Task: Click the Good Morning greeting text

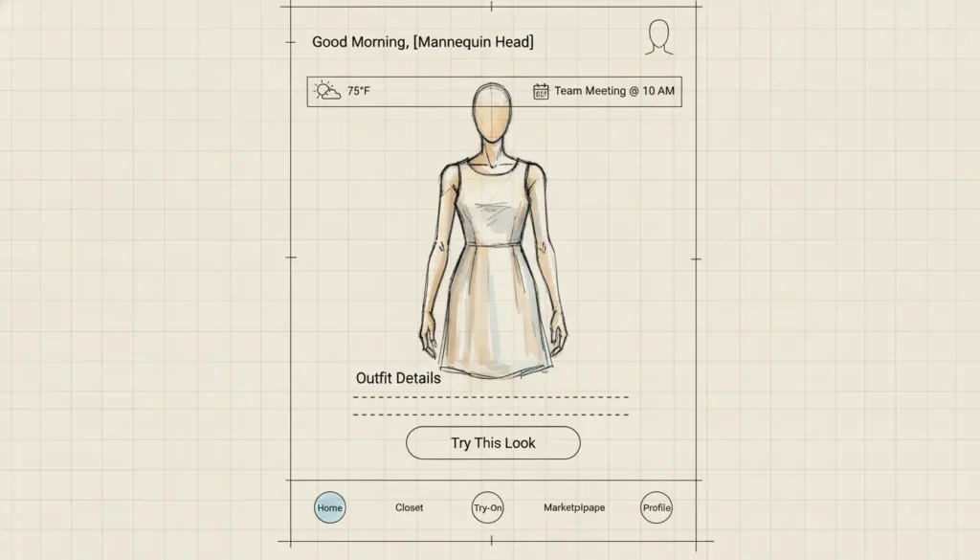Action: pos(422,42)
